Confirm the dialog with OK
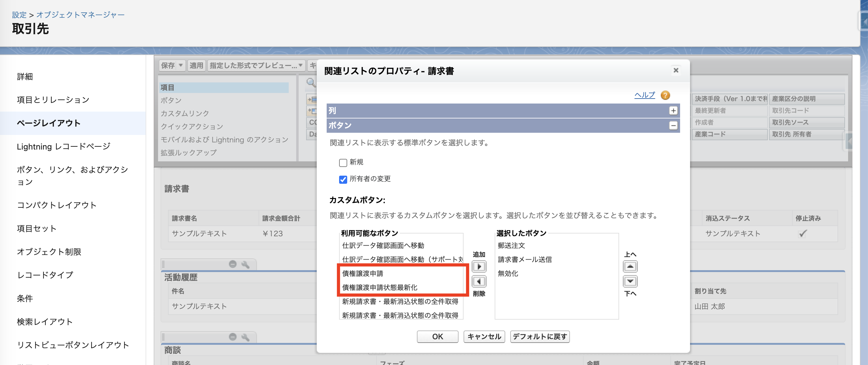868x365 pixels. (x=437, y=337)
